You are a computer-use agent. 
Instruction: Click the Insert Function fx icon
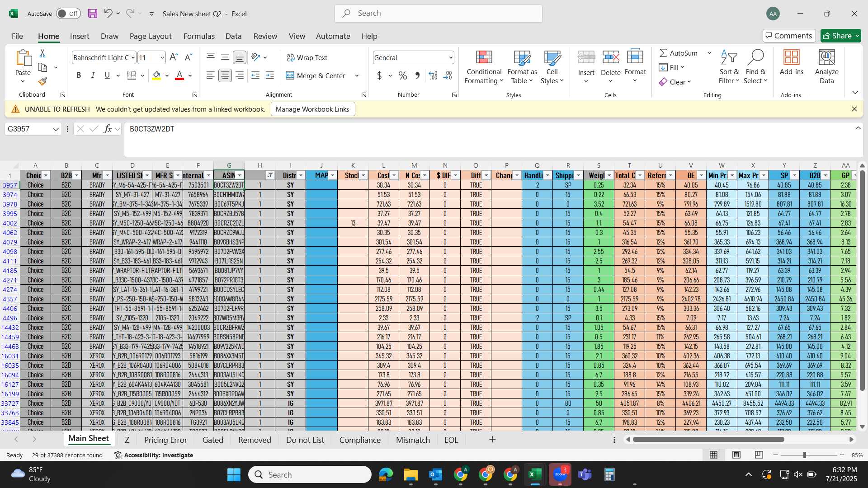coord(108,129)
